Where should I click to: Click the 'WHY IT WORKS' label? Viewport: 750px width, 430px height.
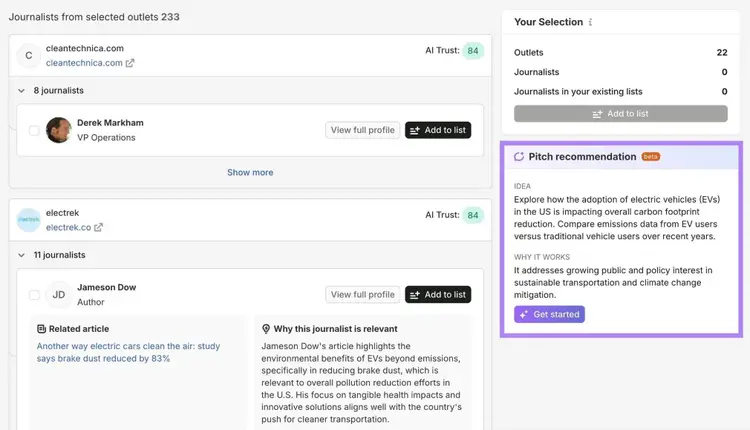coord(542,257)
